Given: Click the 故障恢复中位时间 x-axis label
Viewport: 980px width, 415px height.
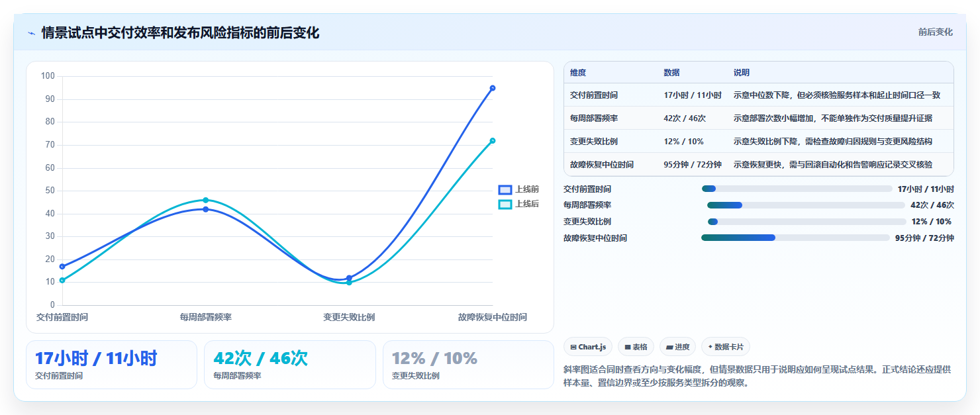Looking at the screenshot, I should [493, 317].
